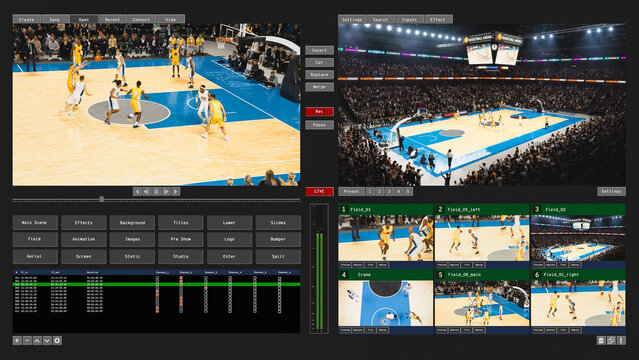
Task: Activate the Logo button
Action: [x=229, y=239]
